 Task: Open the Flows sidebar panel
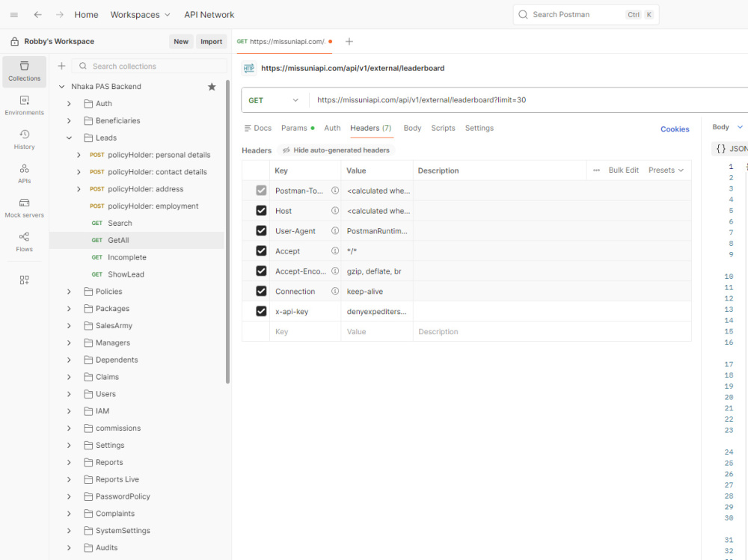tap(25, 242)
